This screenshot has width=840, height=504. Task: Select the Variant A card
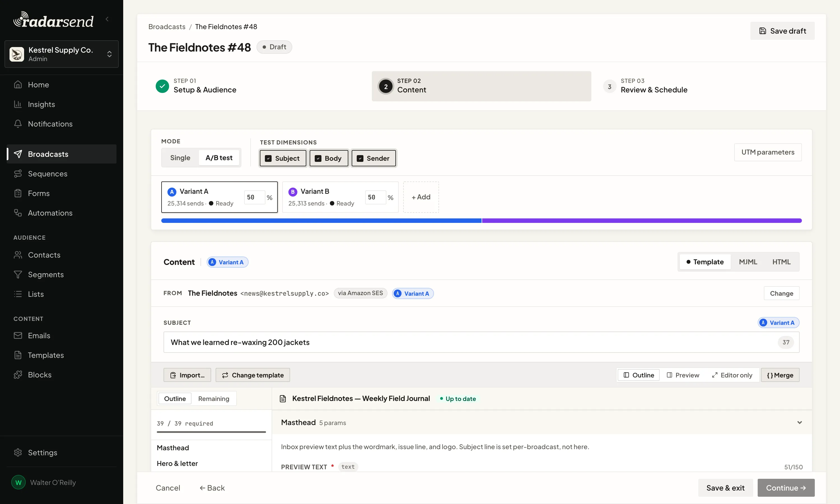(219, 197)
